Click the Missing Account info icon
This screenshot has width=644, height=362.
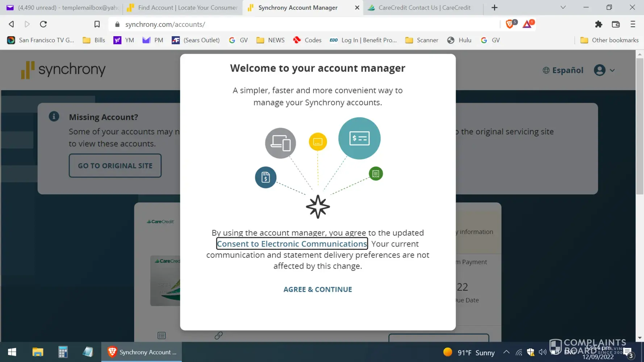point(54,117)
